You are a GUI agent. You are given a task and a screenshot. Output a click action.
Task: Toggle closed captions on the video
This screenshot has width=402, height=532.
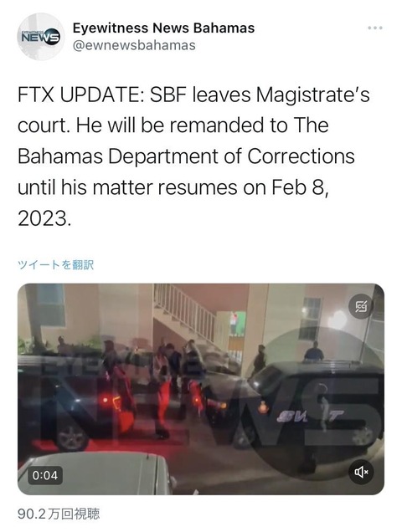(361, 306)
